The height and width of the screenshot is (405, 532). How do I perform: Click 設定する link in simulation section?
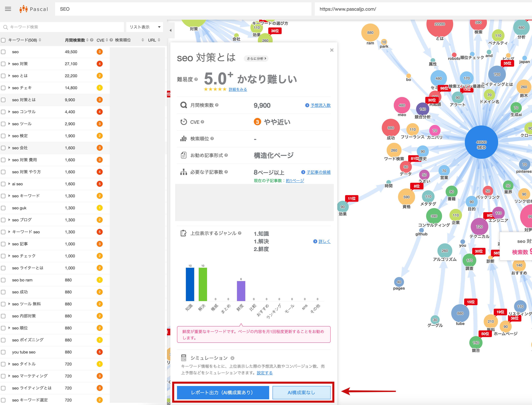click(x=265, y=373)
